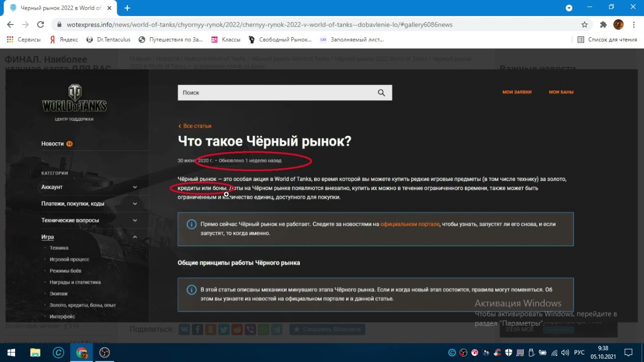Open the 'Награды и статистика' subcategory
The height and width of the screenshot is (362, 644).
pos(75,282)
